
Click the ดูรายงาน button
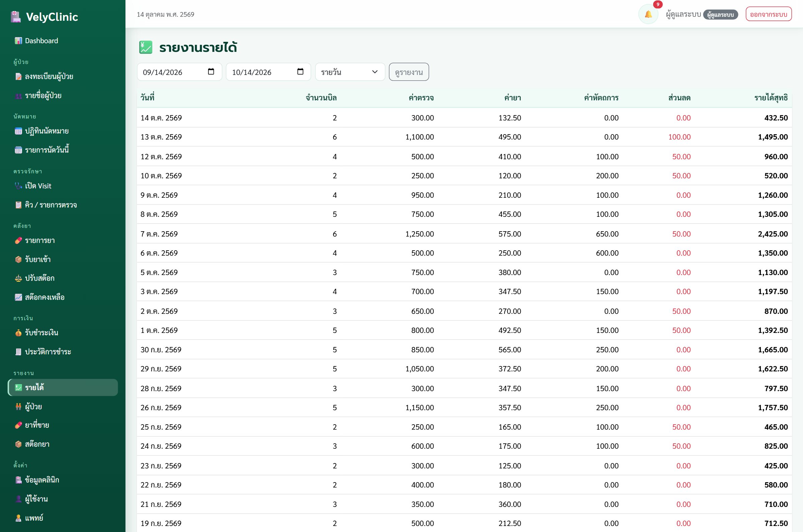pyautogui.click(x=409, y=72)
